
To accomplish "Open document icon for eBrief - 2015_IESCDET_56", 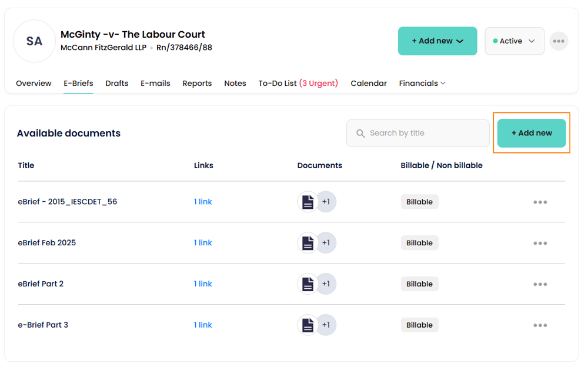I will point(308,202).
